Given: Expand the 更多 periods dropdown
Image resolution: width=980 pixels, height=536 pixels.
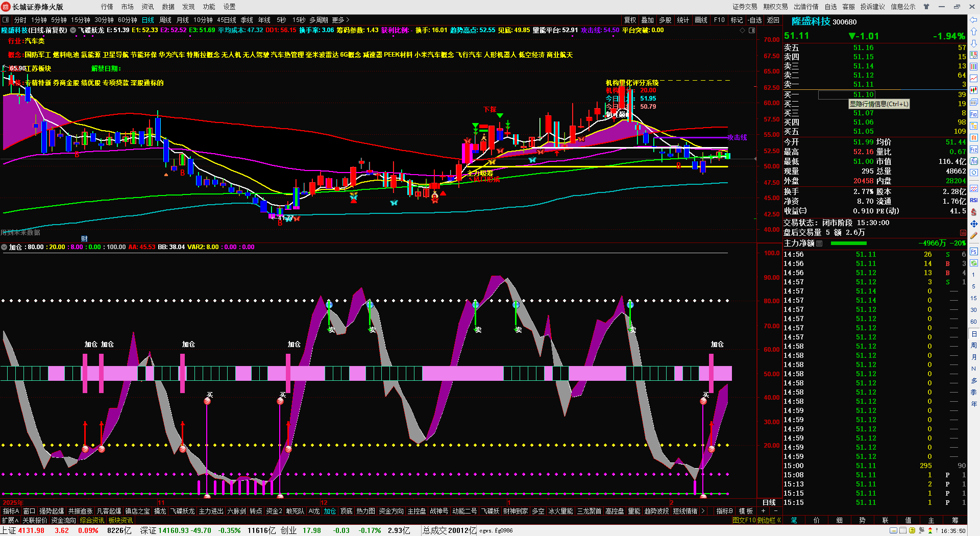Looking at the screenshot, I should point(340,20).
